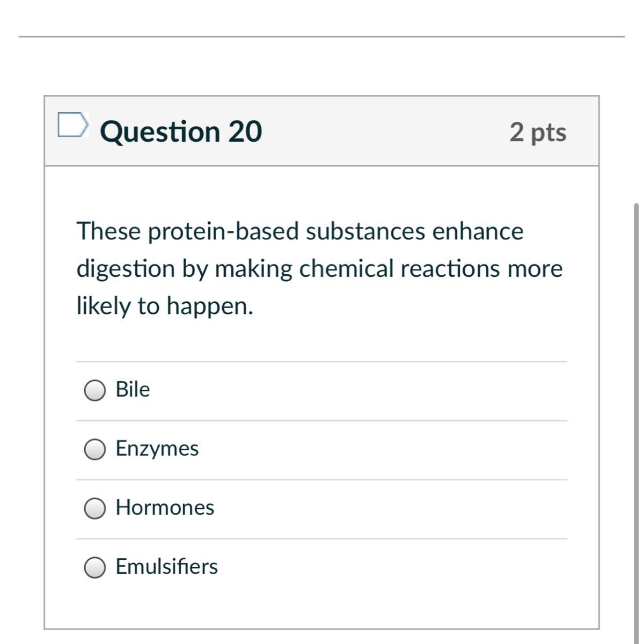Click the 2 pts score label
The height and width of the screenshot is (644, 644).
538,132
